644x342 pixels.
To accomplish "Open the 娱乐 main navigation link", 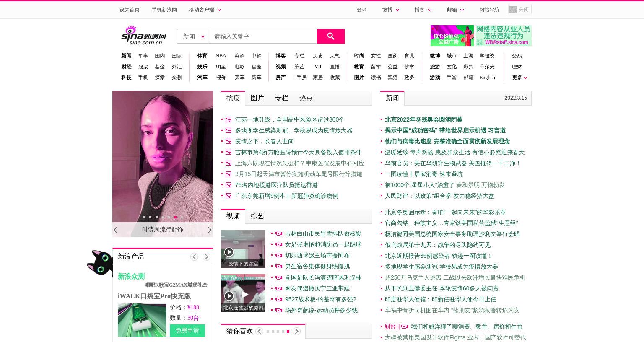I will pos(202,67).
